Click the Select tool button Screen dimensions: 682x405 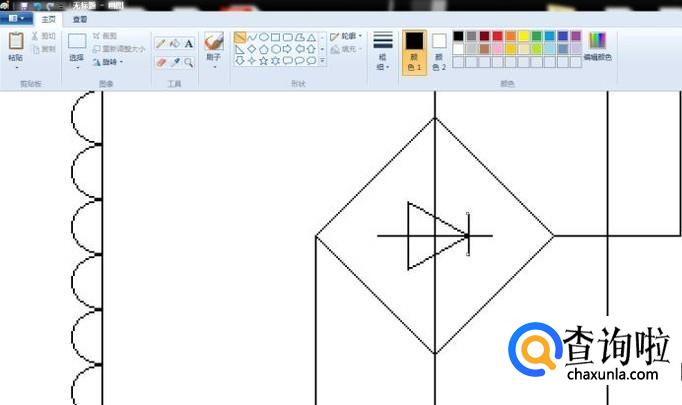pyautogui.click(x=77, y=47)
